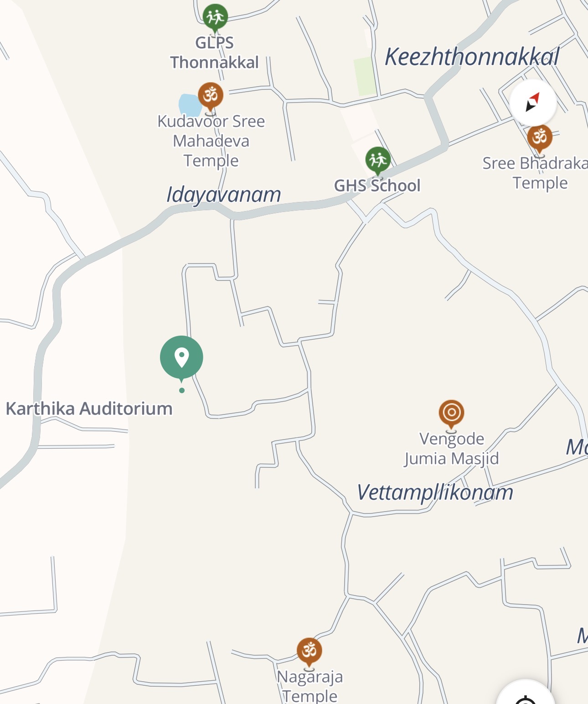588x704 pixels.
Task: Tap the Vengode Jumia Masjid marker
Action: (451, 414)
